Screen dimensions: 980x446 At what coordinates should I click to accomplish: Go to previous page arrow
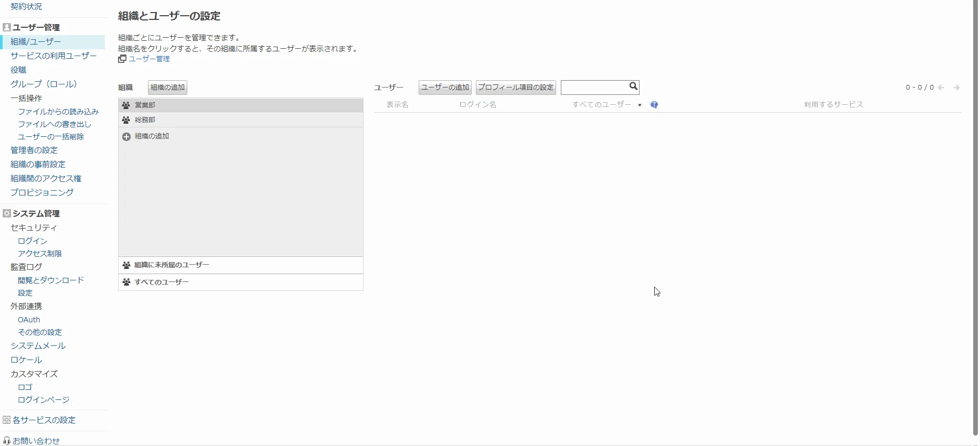pyautogui.click(x=941, y=88)
